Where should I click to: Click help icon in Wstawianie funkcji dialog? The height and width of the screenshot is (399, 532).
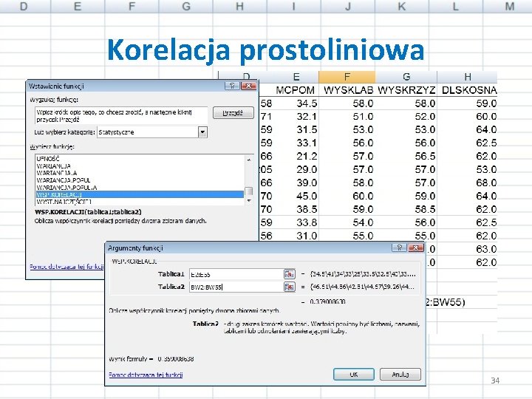click(x=232, y=86)
